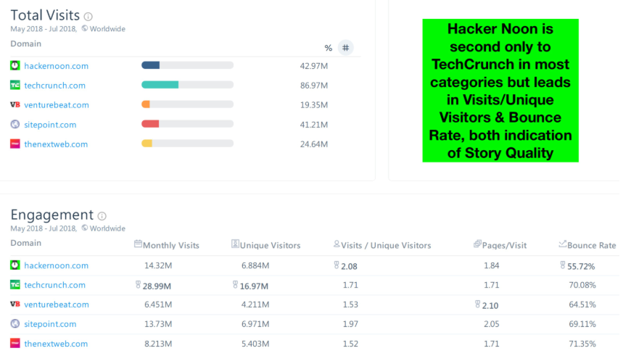The width and height of the screenshot is (631, 364).
Task: Click the thenextweb.com favicon in Total Visits
Action: click(x=15, y=144)
